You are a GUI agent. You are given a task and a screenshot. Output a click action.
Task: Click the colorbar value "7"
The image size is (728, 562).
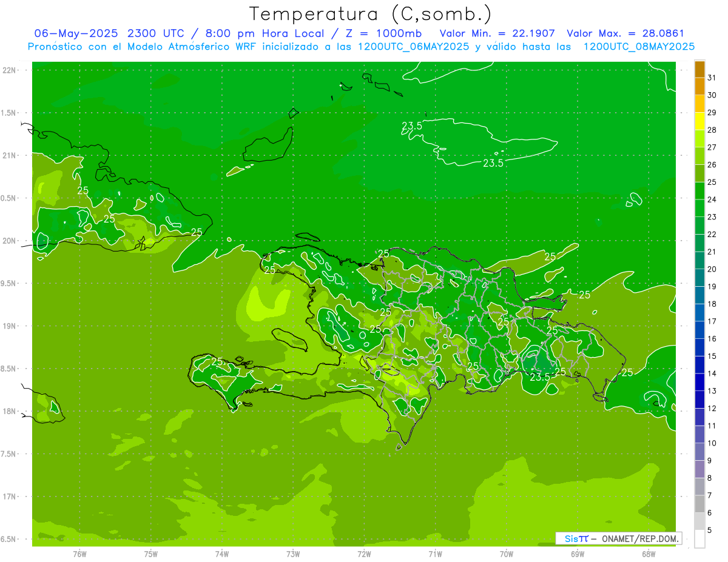coord(710,496)
